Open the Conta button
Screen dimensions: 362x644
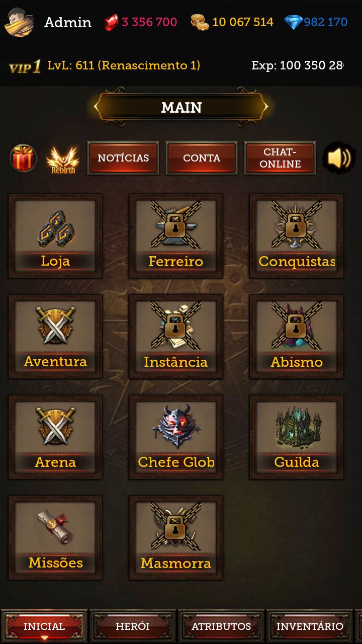tap(202, 158)
